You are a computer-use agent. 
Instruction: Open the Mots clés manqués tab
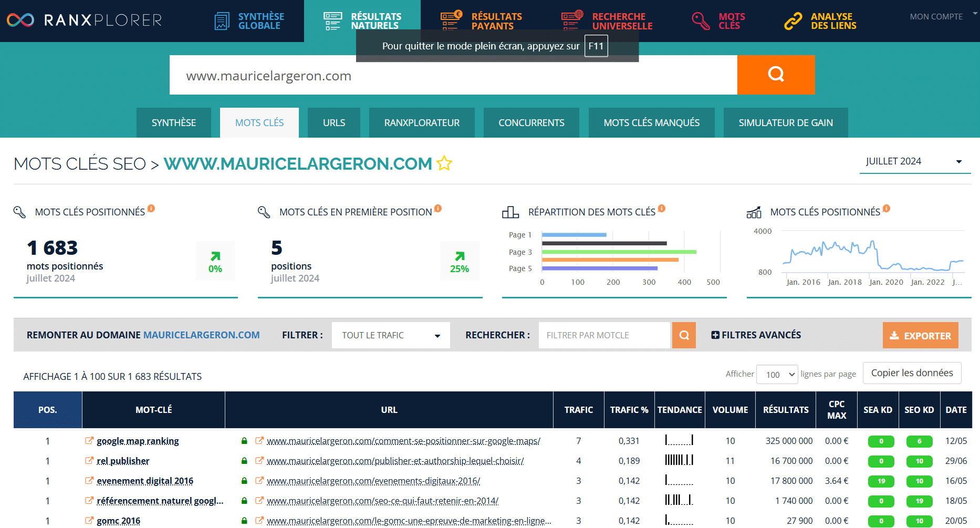[x=651, y=123]
